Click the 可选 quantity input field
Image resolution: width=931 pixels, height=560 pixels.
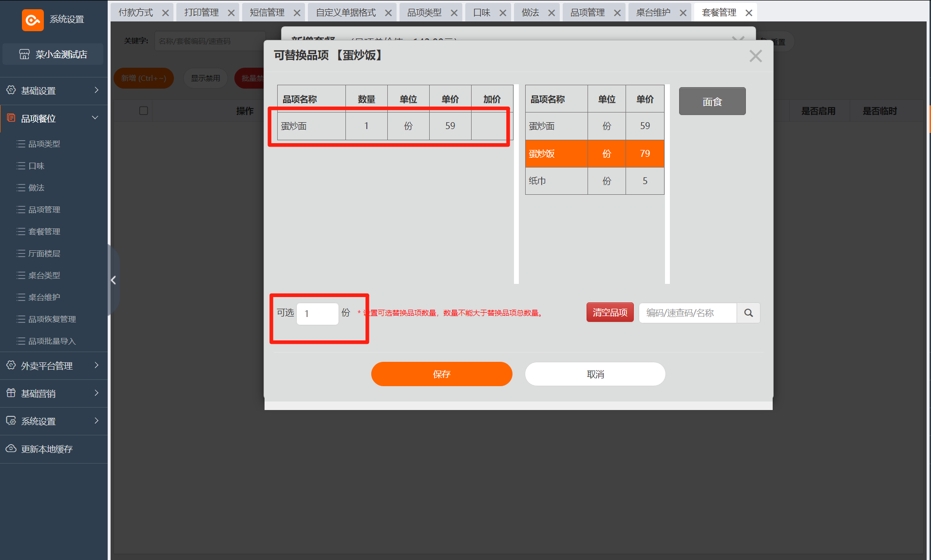coord(318,314)
